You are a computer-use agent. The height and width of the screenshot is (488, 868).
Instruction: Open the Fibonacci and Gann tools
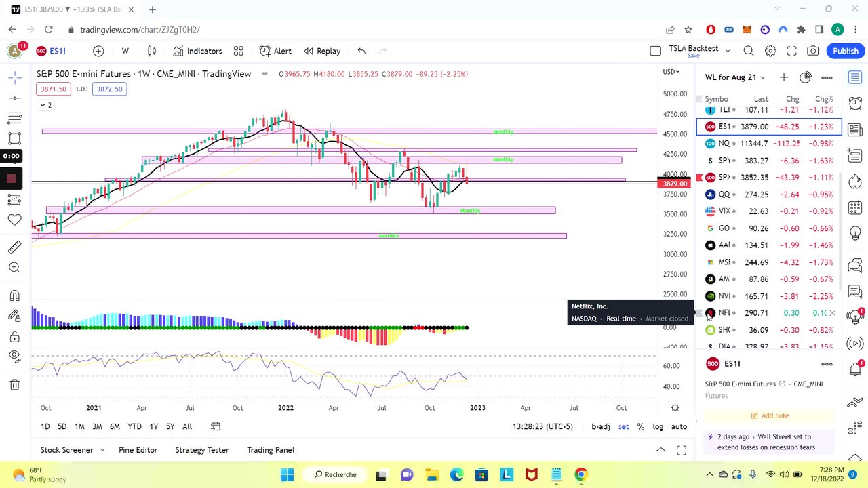click(15, 119)
